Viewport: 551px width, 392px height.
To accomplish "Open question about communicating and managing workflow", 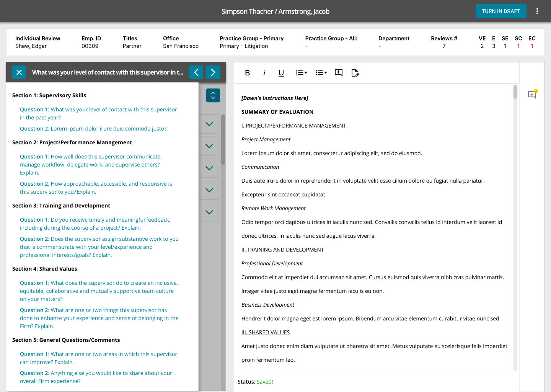I will pyautogui.click(x=91, y=165).
